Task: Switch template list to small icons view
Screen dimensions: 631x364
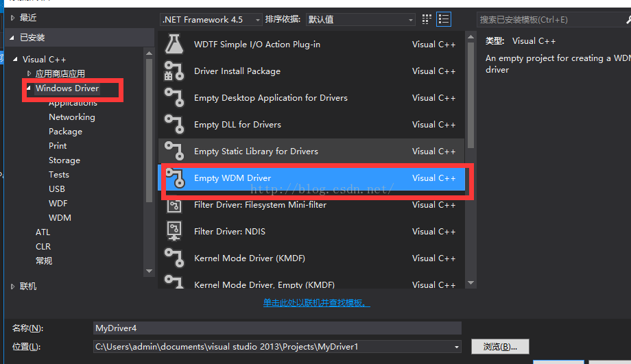Action: click(427, 19)
